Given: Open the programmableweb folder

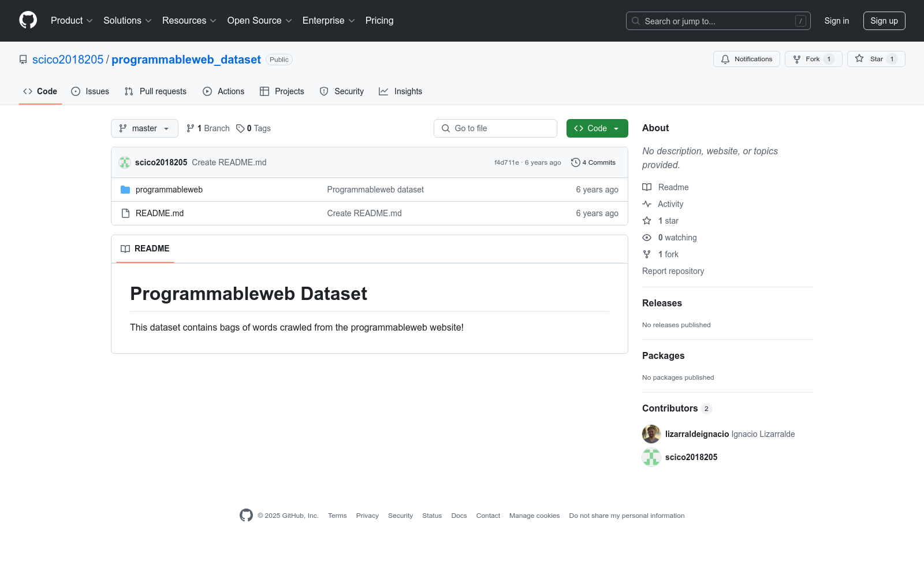Looking at the screenshot, I should (x=169, y=190).
